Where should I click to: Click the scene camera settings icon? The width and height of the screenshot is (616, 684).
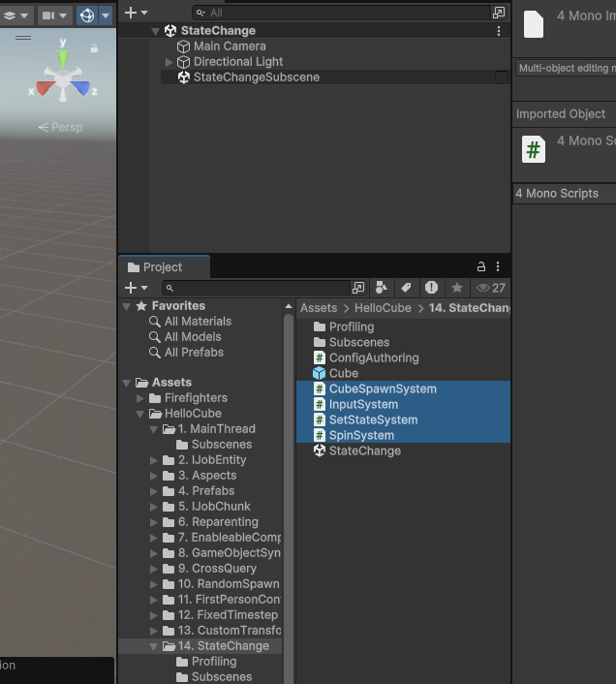tap(48, 16)
